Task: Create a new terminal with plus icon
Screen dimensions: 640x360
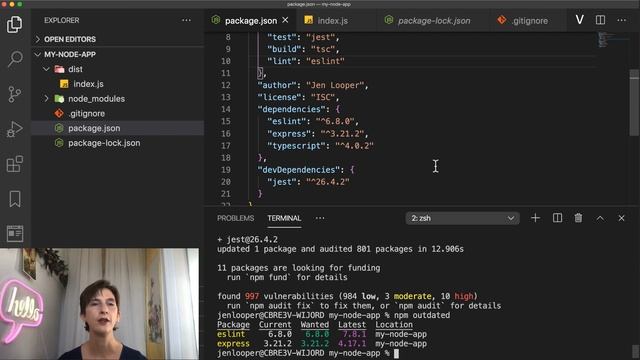Action: coord(536,218)
